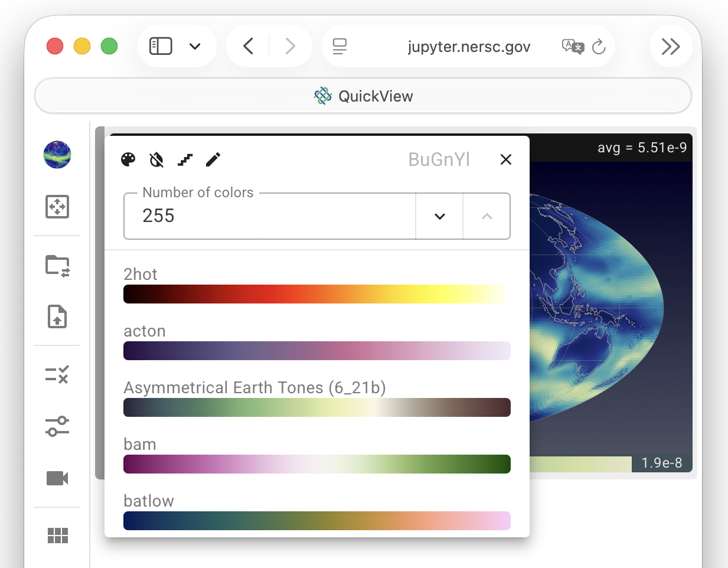Pick the Asymmetrical Earth Tones colormap
This screenshot has height=568, width=728.
[316, 407]
